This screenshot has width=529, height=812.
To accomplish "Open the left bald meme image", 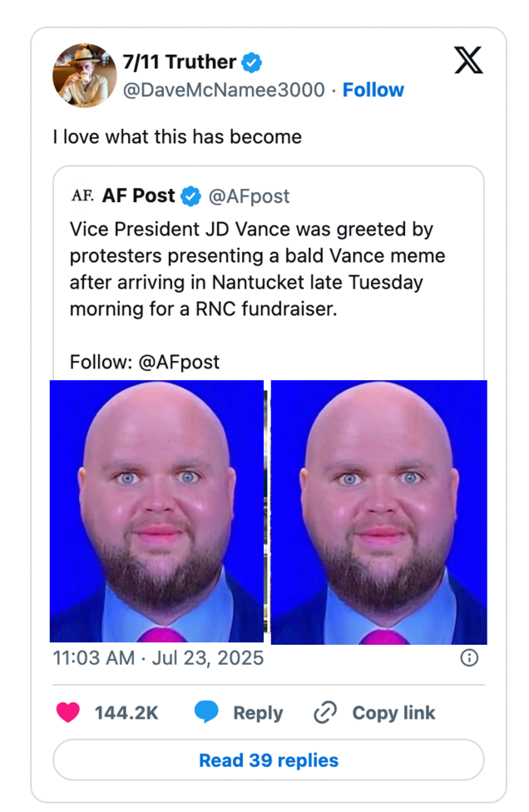I will 156,512.
